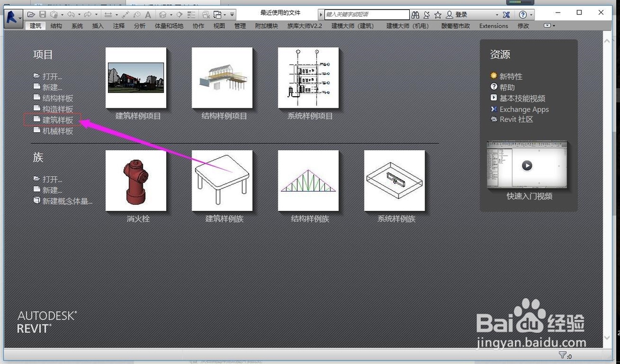The image size is (620, 364).
Task: Expand the InfoCenter search box arrow
Action: [x=321, y=15]
